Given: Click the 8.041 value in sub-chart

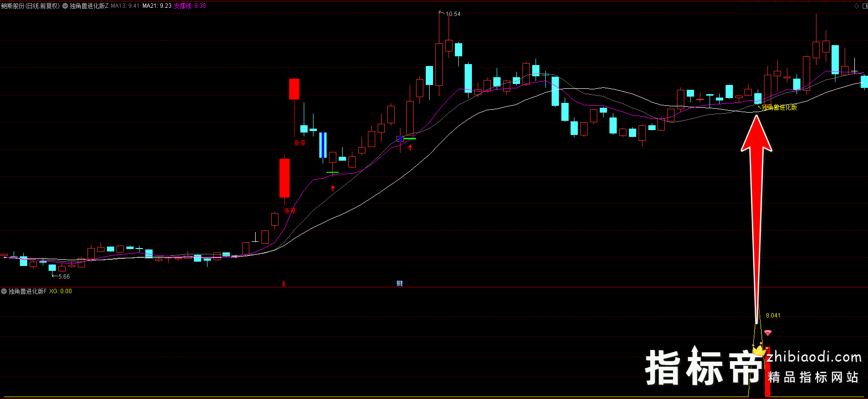Looking at the screenshot, I should [773, 316].
